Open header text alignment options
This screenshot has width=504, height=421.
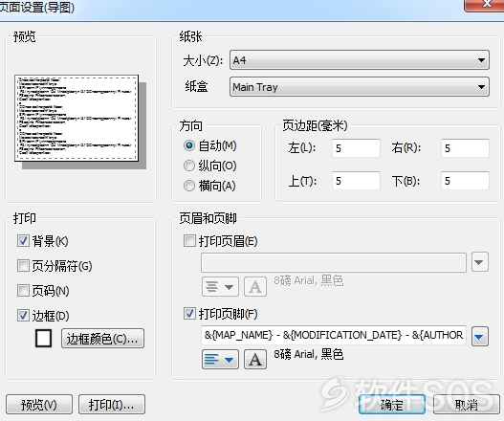(x=220, y=286)
